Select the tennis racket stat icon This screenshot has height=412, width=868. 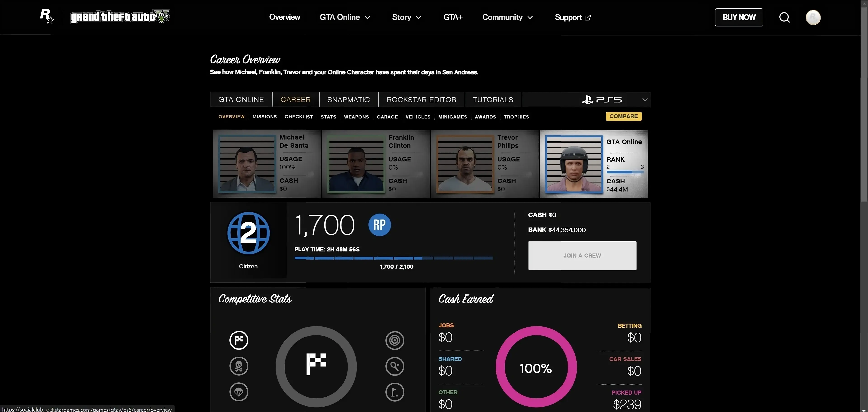(395, 366)
